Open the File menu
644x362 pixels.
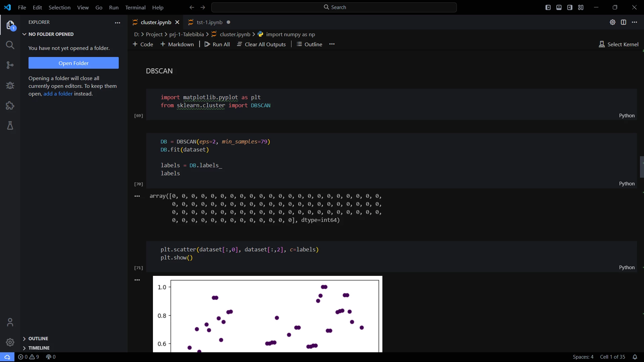(x=22, y=7)
